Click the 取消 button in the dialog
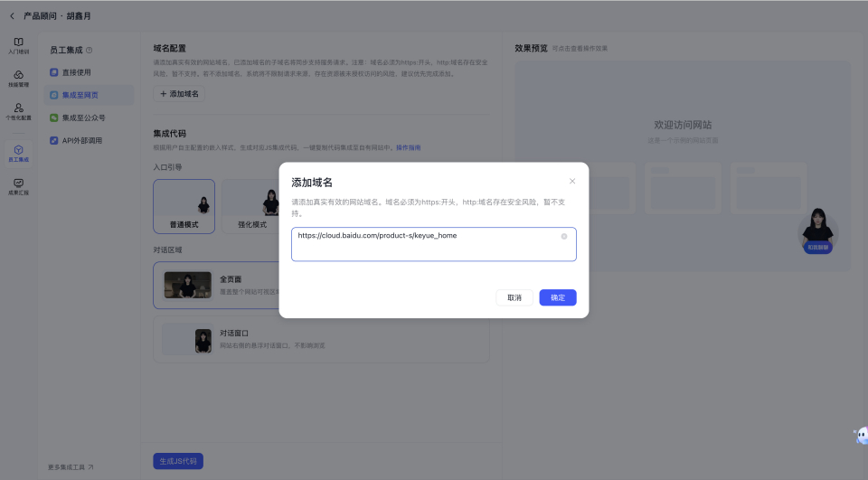Image resolution: width=868 pixels, height=480 pixels. 514,297
